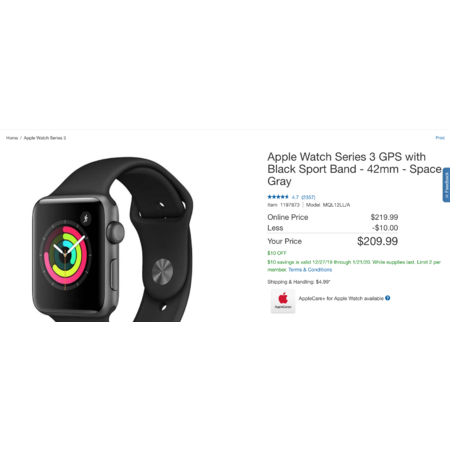Image resolution: width=450 pixels, height=450 pixels.
Task: Click the blue AppleCare+ help question mark icon
Action: 387,298
